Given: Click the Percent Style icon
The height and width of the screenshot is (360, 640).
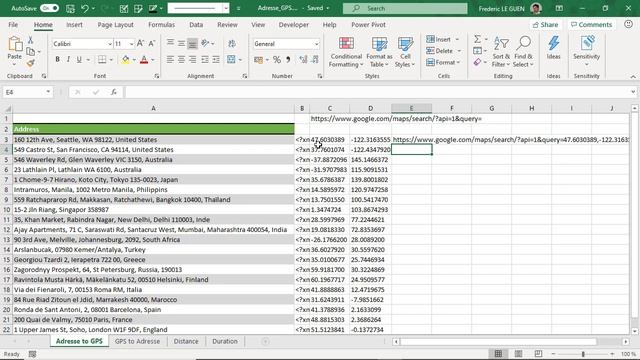Looking at the screenshot, I should coord(277,60).
